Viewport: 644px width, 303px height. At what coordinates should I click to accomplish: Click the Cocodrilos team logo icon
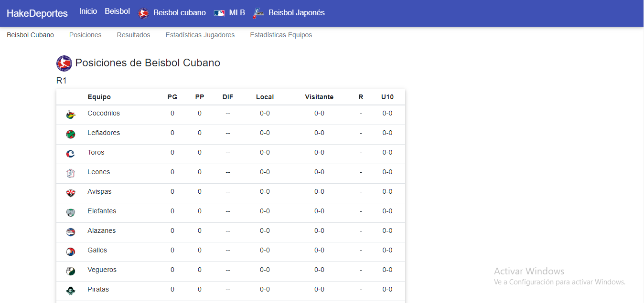point(71,115)
